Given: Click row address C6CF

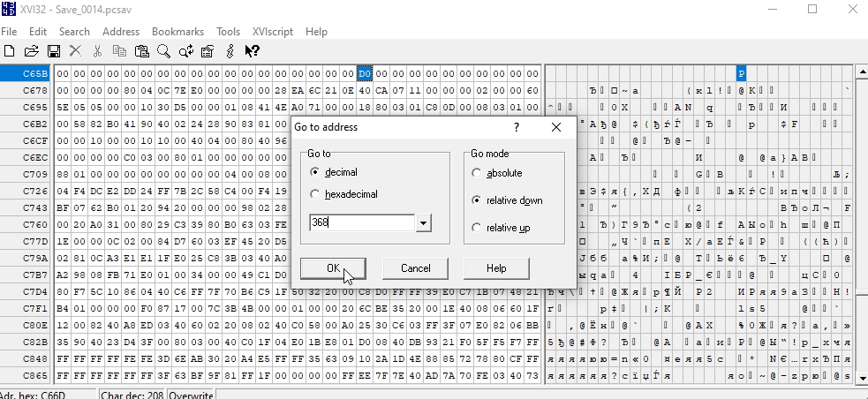Looking at the screenshot, I should coord(26,140).
